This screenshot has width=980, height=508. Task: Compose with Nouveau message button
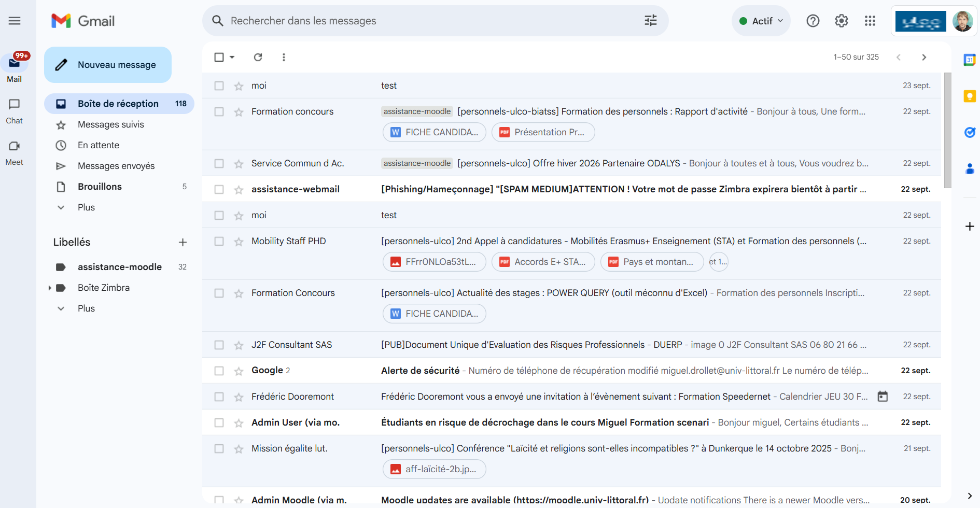108,65
